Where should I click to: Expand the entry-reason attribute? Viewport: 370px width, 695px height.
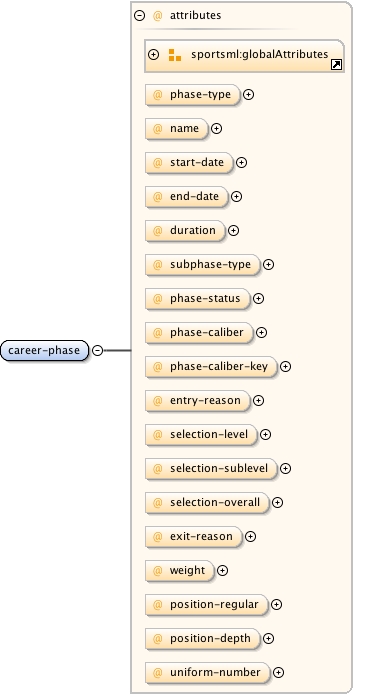coord(258,401)
